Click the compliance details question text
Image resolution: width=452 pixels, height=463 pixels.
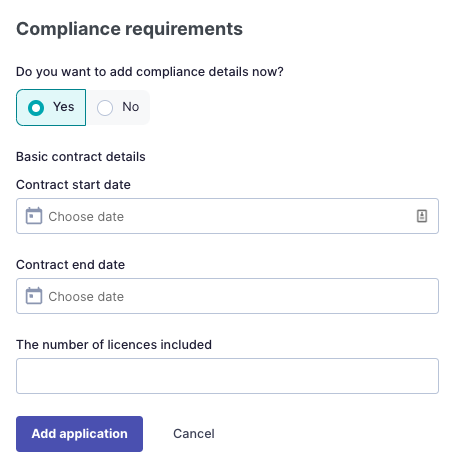[x=150, y=72]
